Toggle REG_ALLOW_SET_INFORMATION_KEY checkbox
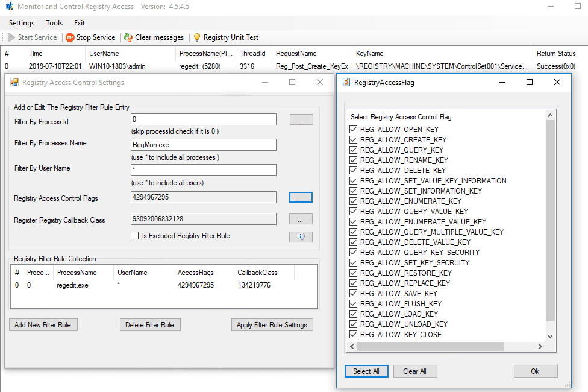The width and height of the screenshot is (588, 392). pos(353,191)
